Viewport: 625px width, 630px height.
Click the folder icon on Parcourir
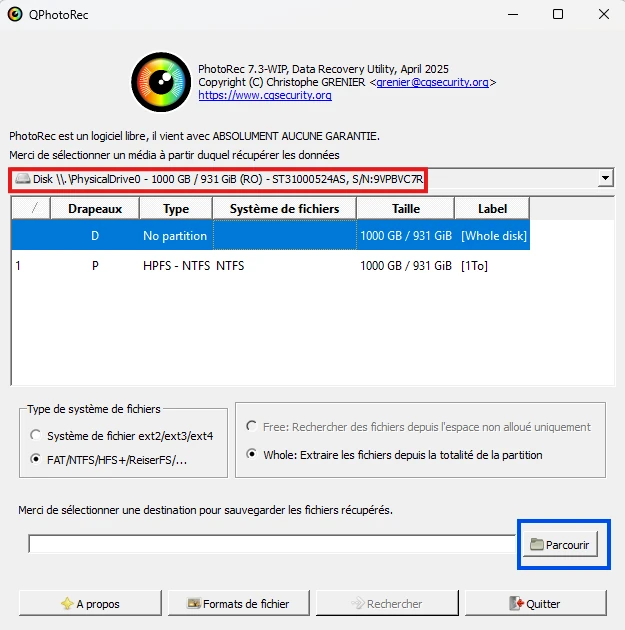pos(536,544)
